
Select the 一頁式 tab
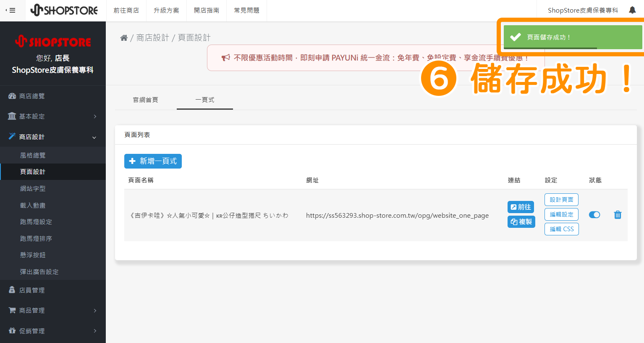(205, 100)
